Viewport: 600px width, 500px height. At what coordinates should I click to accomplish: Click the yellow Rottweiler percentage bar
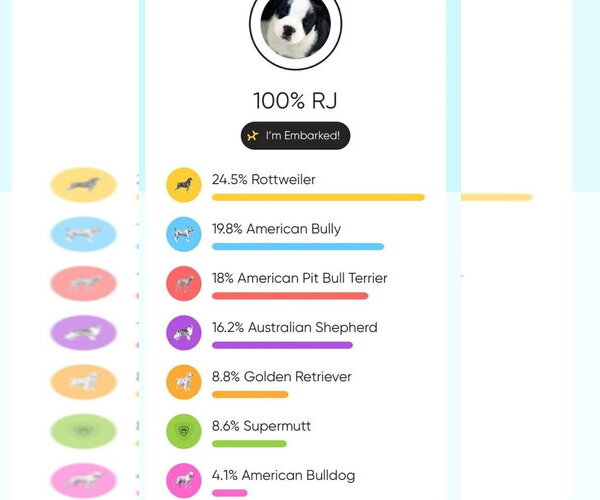[318, 198]
